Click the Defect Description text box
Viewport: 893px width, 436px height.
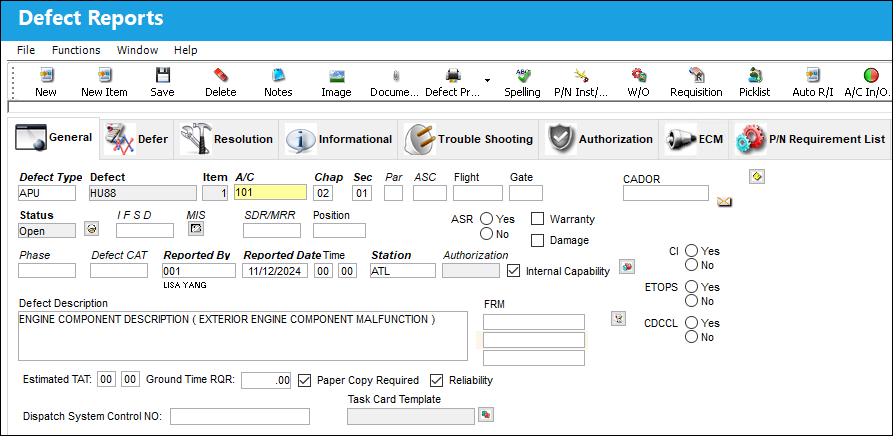point(243,336)
